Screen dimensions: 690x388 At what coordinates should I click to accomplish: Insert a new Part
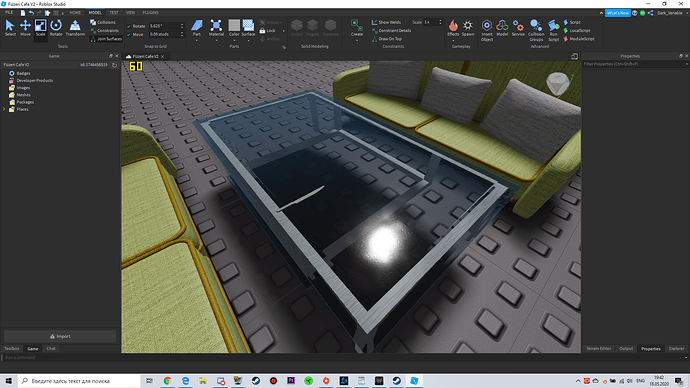coord(197,27)
